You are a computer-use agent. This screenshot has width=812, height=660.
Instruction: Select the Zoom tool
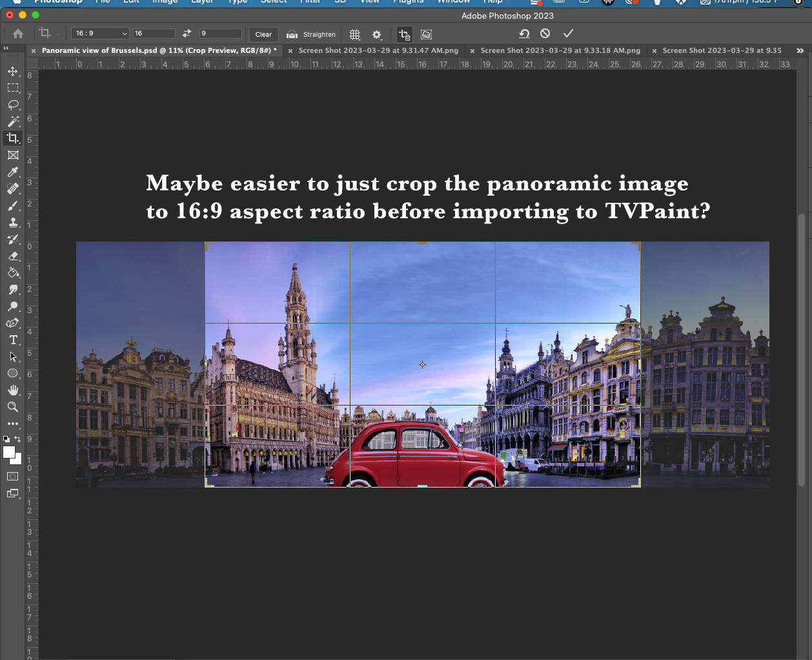pos(13,407)
